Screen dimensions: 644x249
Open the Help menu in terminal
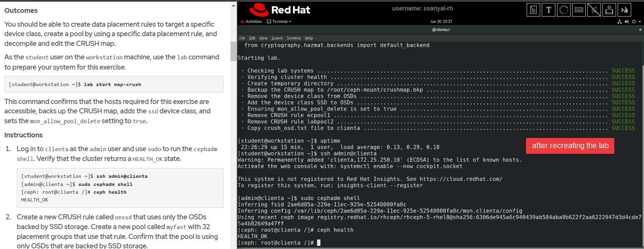309,38
